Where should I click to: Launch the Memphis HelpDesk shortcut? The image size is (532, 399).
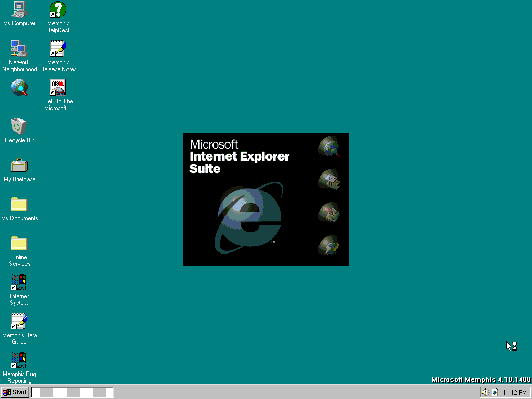[58, 10]
